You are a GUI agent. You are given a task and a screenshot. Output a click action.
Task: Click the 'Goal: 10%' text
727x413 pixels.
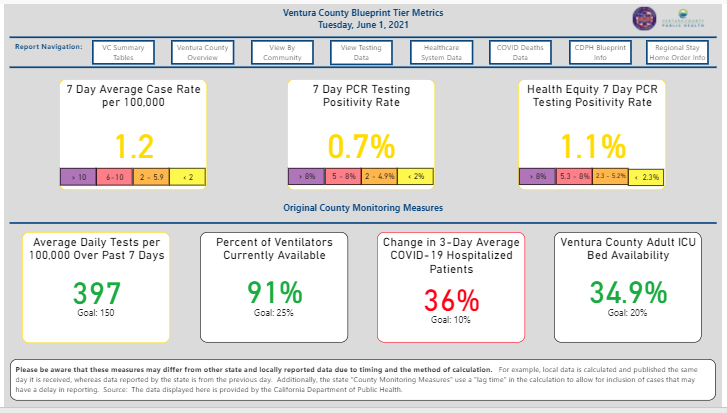[451, 320]
